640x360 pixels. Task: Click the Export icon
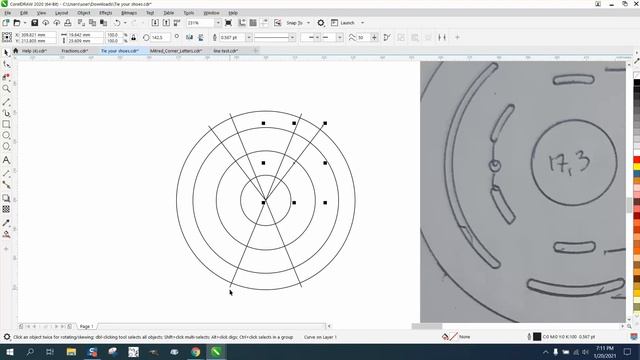[166, 23]
